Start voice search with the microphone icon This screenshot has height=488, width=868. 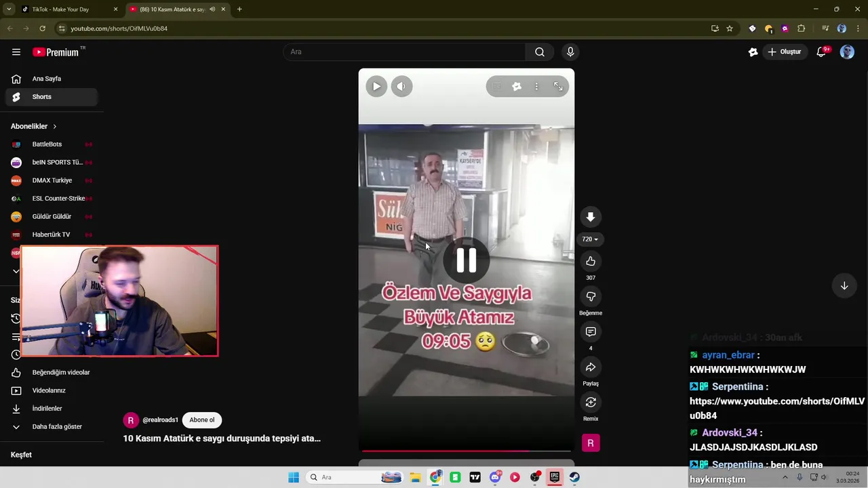pos(570,52)
